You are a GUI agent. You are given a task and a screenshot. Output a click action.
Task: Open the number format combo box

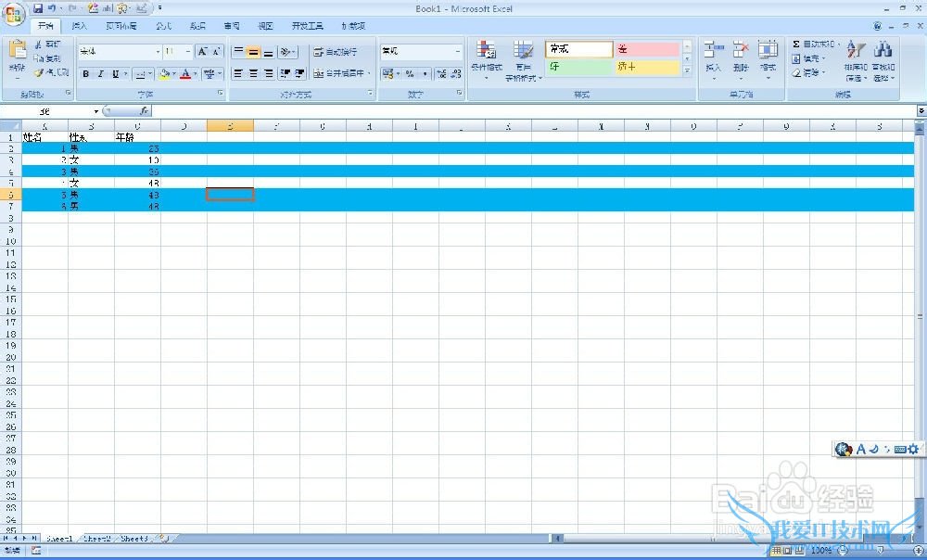tap(421, 52)
